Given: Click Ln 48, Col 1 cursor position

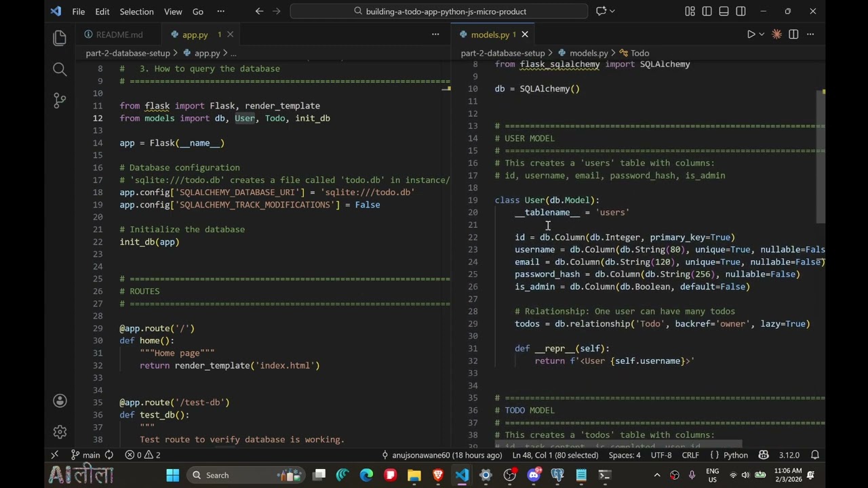Looking at the screenshot, I should (x=555, y=455).
